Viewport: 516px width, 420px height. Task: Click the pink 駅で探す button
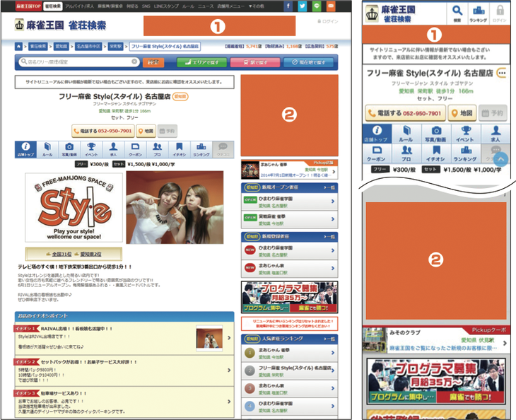255,62
